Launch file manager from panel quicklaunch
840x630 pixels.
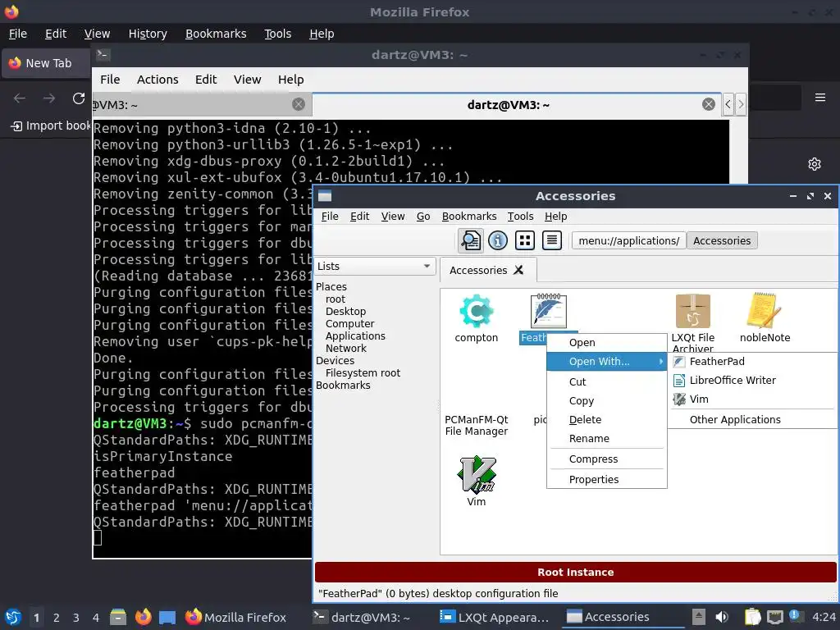tap(118, 617)
